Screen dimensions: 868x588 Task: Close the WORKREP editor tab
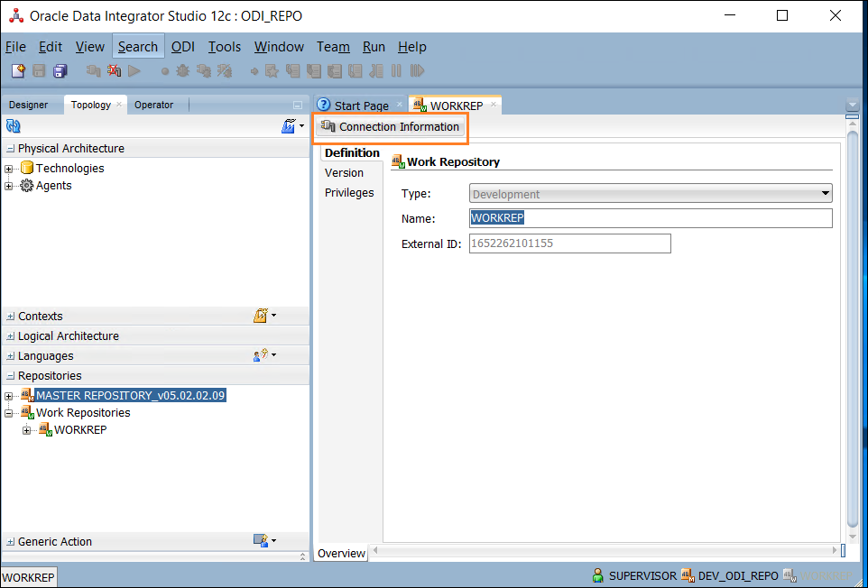(x=494, y=104)
